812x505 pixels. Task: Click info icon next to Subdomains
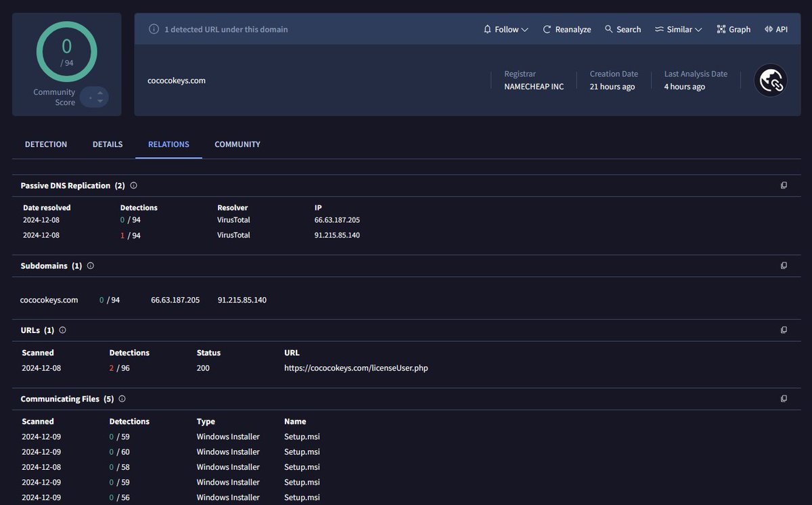[x=91, y=265]
